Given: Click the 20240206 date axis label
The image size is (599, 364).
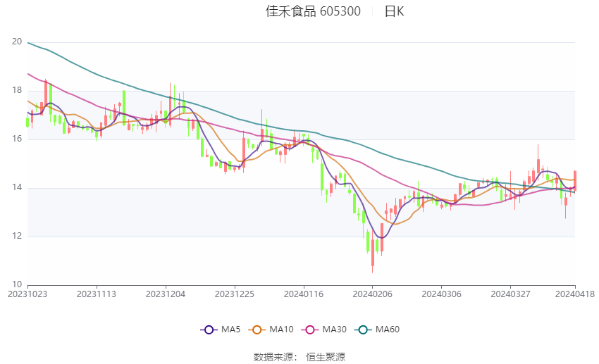Looking at the screenshot, I should pos(373,294).
